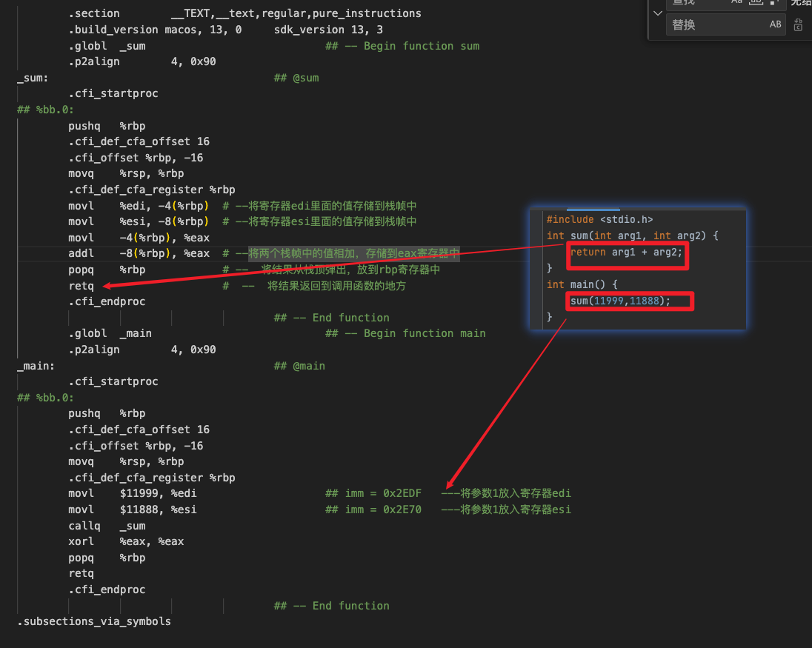Image resolution: width=812 pixels, height=648 pixels.
Task: Click the comment 将寄存器edi里面的值存储到栈帧中
Action: coord(333,206)
